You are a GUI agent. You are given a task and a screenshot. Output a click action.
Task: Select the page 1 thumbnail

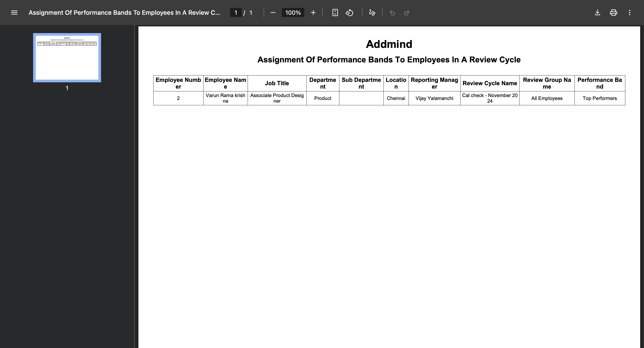pos(67,57)
